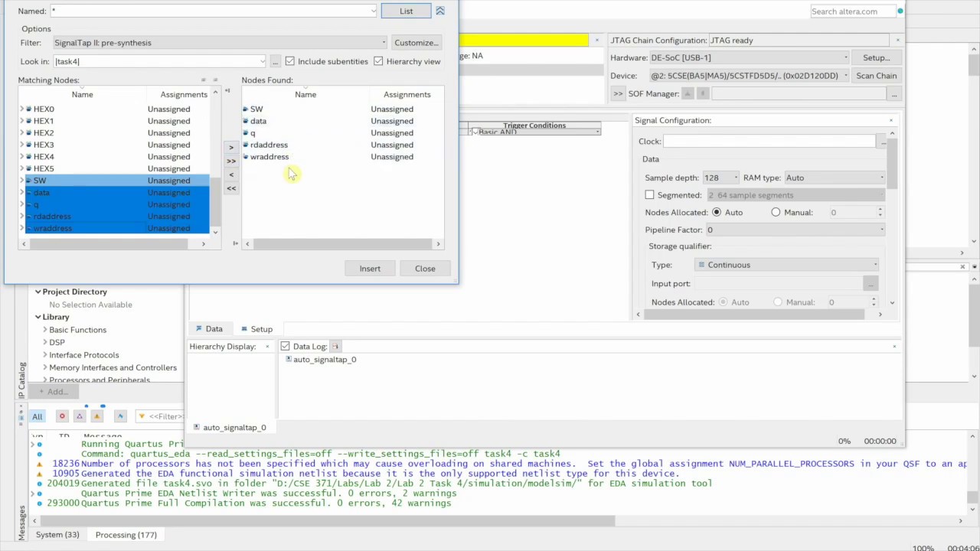Click the >> button beside SOF Manager
Viewport: 980px width, 551px height.
[618, 94]
